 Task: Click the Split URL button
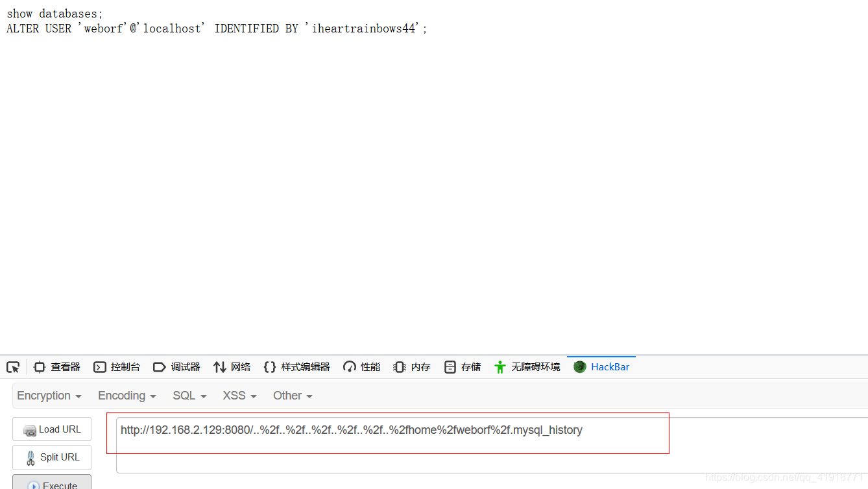click(52, 457)
